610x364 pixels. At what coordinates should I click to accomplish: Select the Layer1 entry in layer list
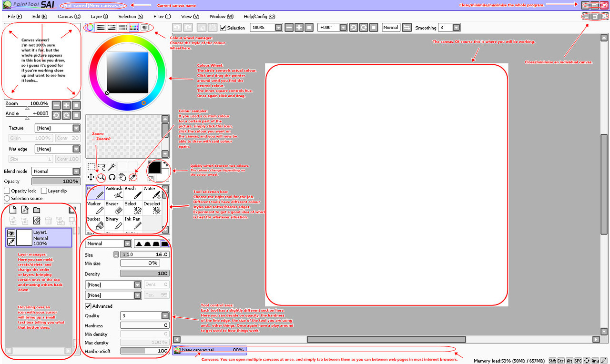tap(39, 237)
